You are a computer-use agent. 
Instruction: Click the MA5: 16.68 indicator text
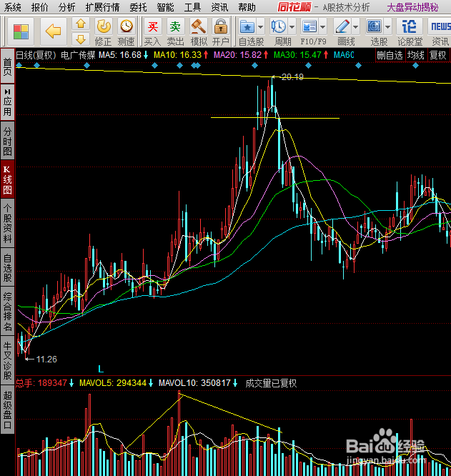click(x=120, y=55)
